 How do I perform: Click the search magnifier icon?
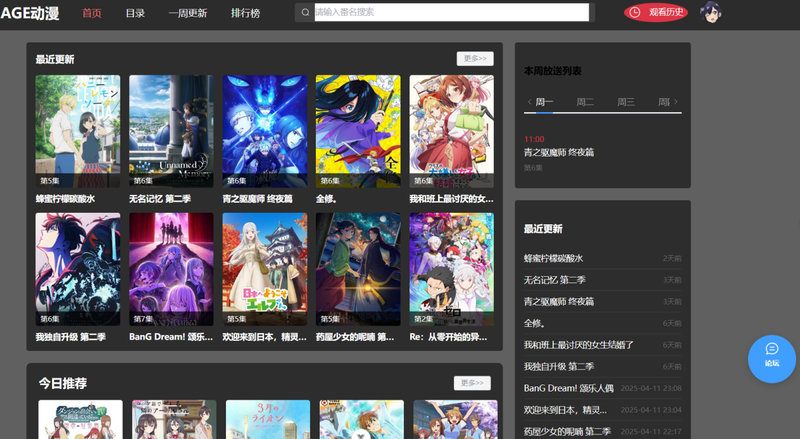pos(305,12)
